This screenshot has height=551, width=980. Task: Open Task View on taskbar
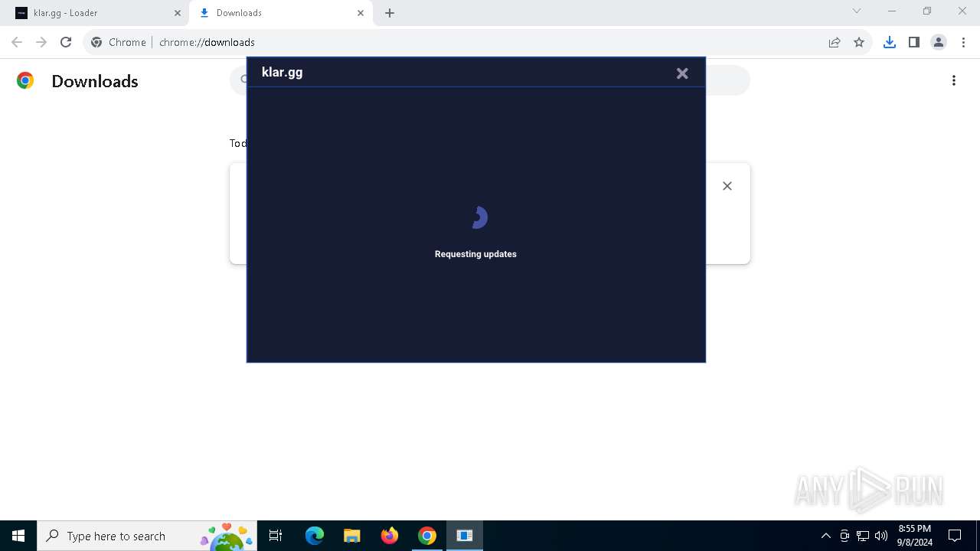[276, 536]
